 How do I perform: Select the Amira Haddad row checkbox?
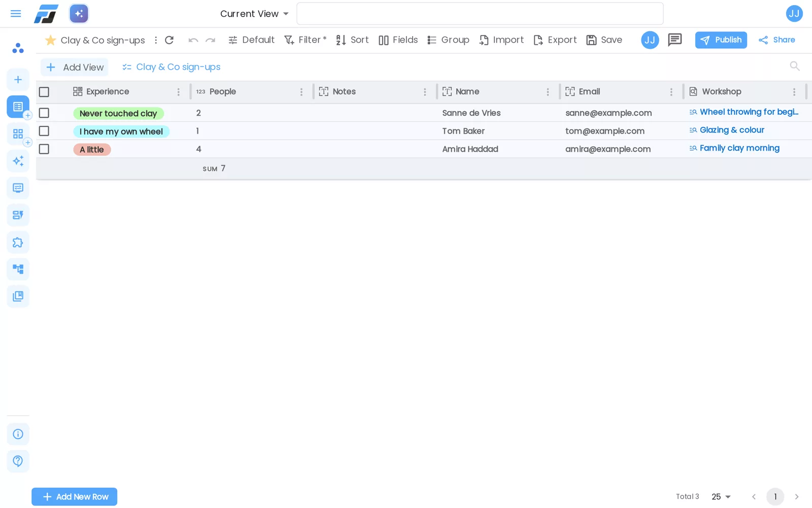pos(44,149)
